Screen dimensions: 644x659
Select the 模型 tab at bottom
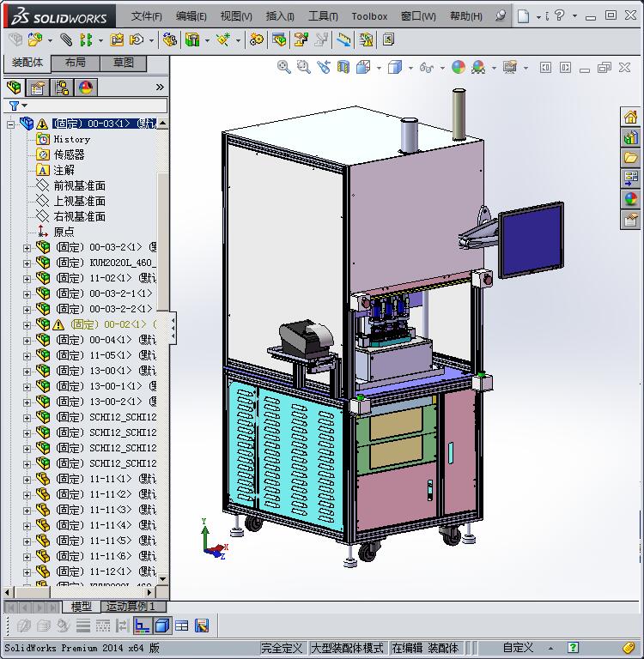[x=82, y=607]
